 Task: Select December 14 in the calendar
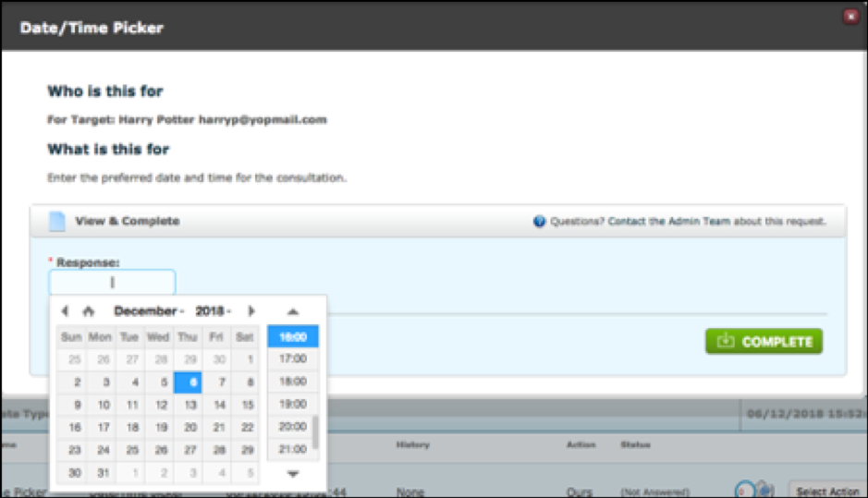tap(216, 405)
